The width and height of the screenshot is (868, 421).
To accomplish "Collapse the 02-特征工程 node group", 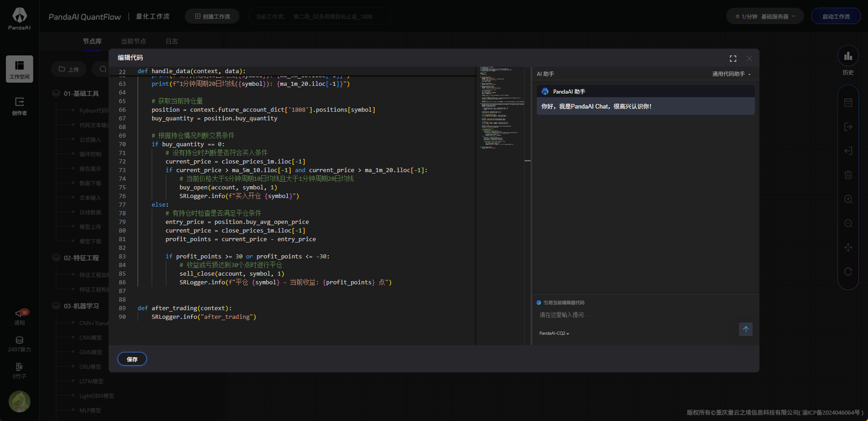I will click(x=76, y=258).
